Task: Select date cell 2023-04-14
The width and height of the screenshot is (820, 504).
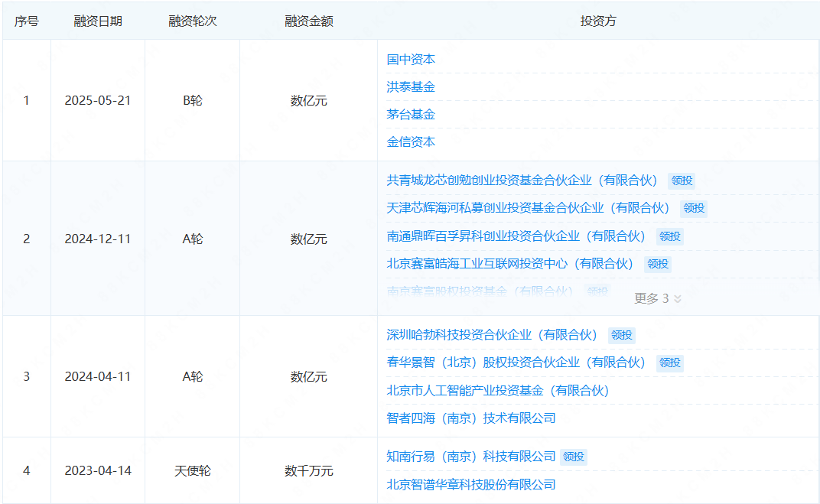Action: pos(98,470)
